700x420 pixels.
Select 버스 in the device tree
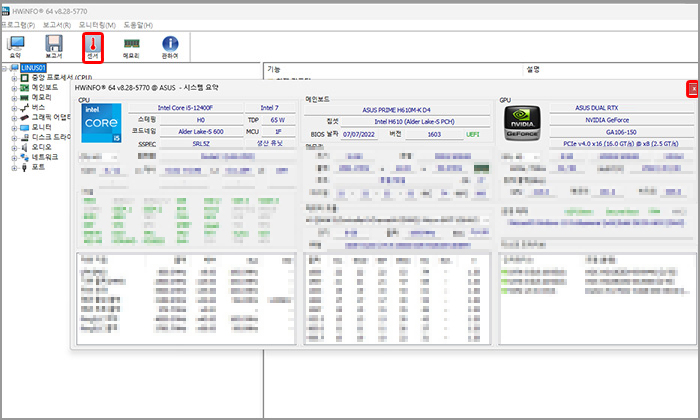click(x=38, y=108)
